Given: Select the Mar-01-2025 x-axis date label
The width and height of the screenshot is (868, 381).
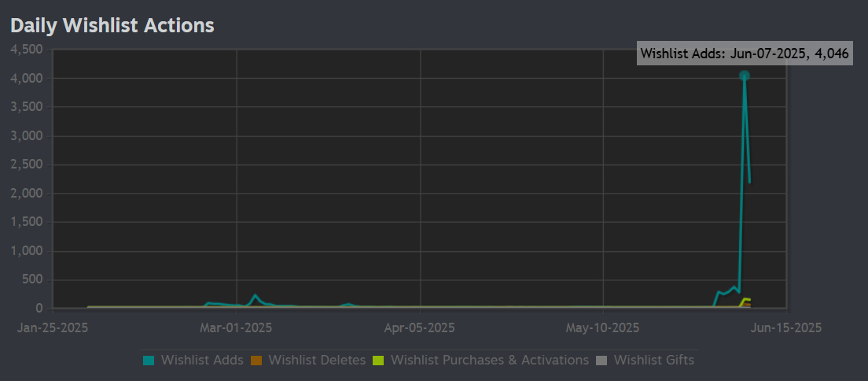Looking at the screenshot, I should [236, 327].
